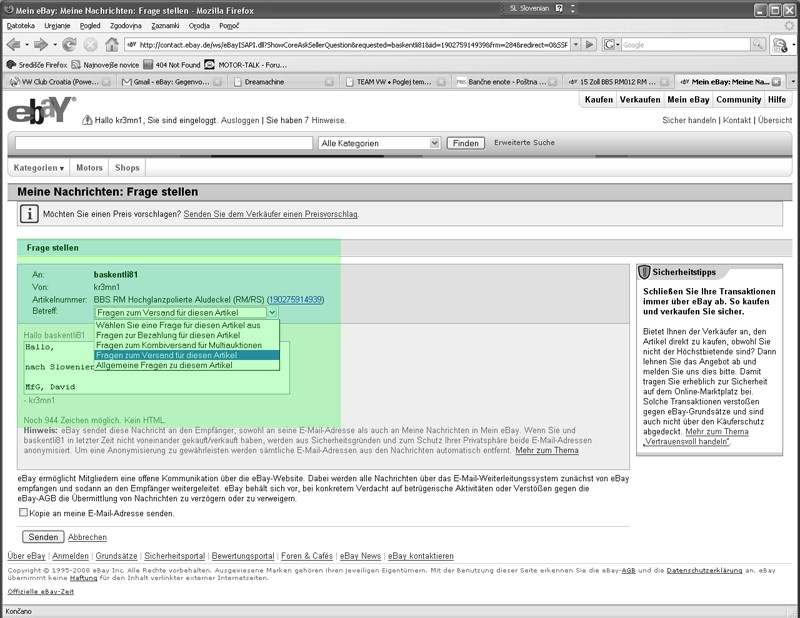Click the Reload page icon
The height and width of the screenshot is (618, 800).
pyautogui.click(x=69, y=45)
